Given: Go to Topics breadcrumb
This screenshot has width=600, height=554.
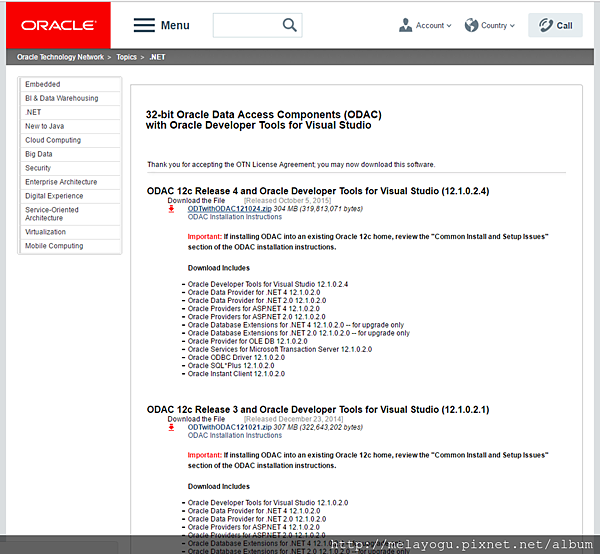Looking at the screenshot, I should [126, 57].
